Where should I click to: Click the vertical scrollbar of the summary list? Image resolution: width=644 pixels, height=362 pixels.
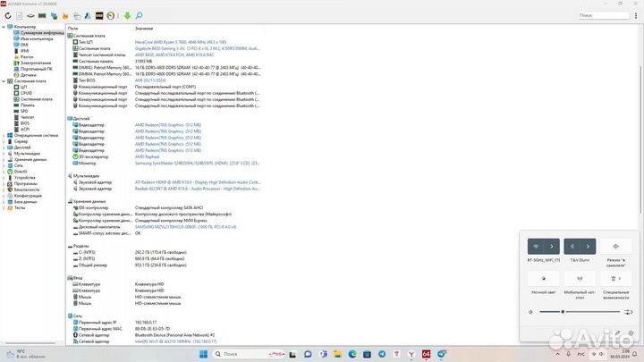coord(641,139)
